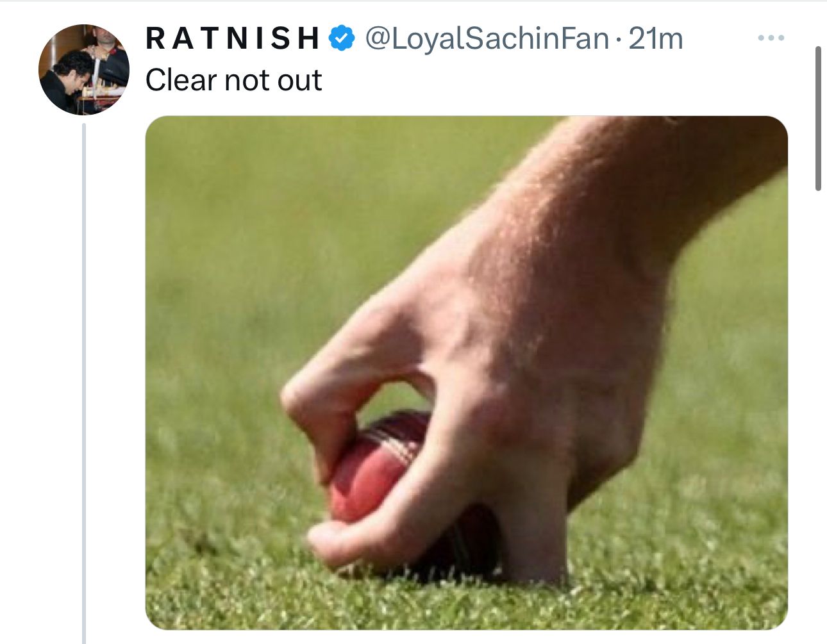Open the 21m timestamp link
Image resolution: width=827 pixels, height=644 pixels.
pos(656,38)
